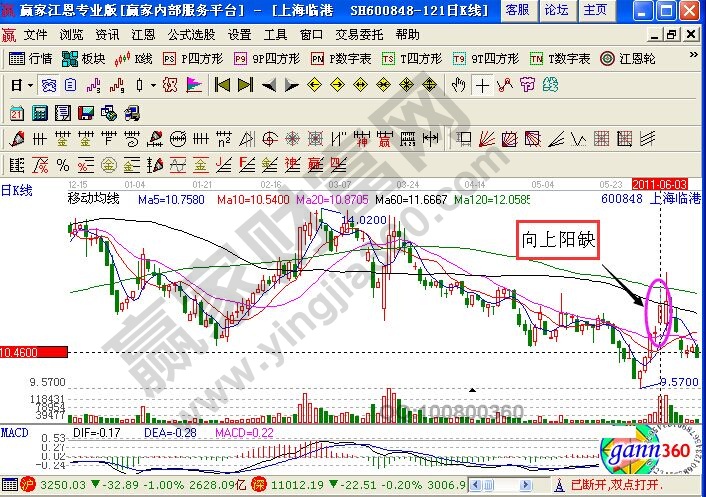Click the 板块 sector icon button
Screen dimensions: 706x497
[x=84, y=59]
